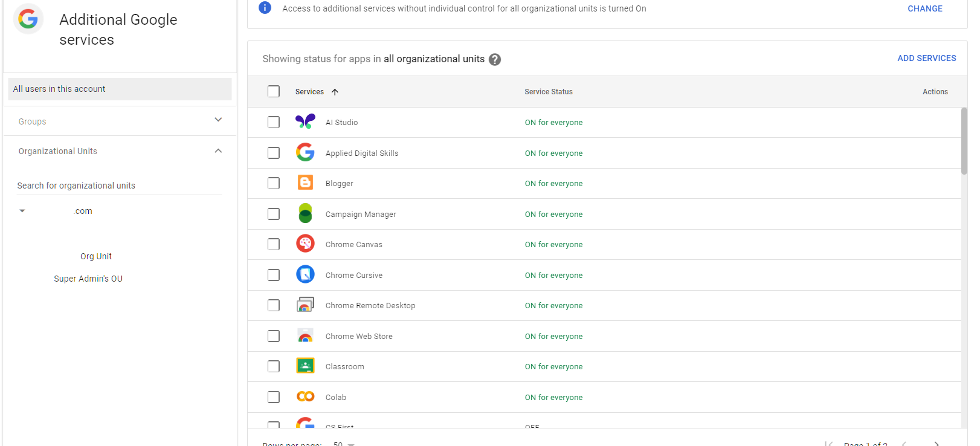
Task: Select the Chrome Canvas checkbox
Action: [274, 244]
